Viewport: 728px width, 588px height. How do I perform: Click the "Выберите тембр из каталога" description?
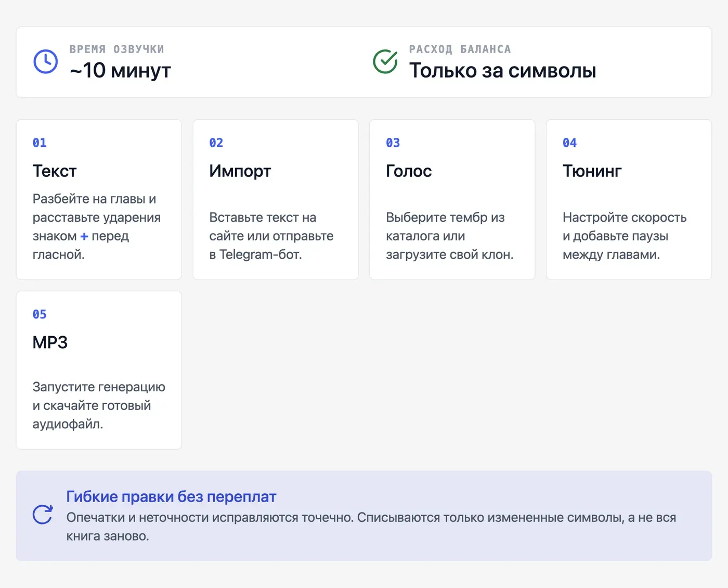450,236
